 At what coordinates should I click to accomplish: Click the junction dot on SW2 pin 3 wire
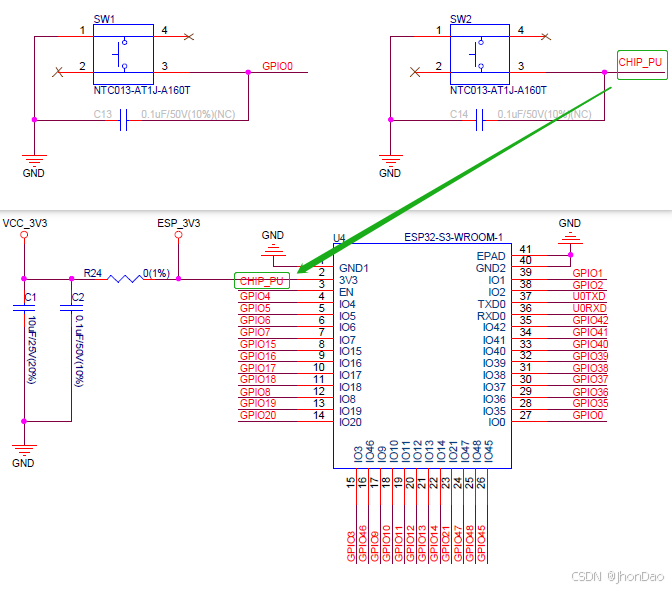coord(604,72)
